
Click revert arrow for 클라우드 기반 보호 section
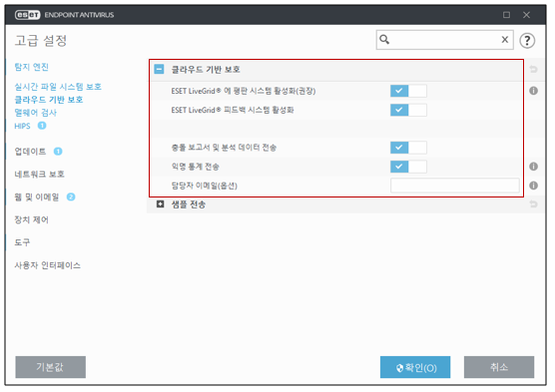(533, 70)
